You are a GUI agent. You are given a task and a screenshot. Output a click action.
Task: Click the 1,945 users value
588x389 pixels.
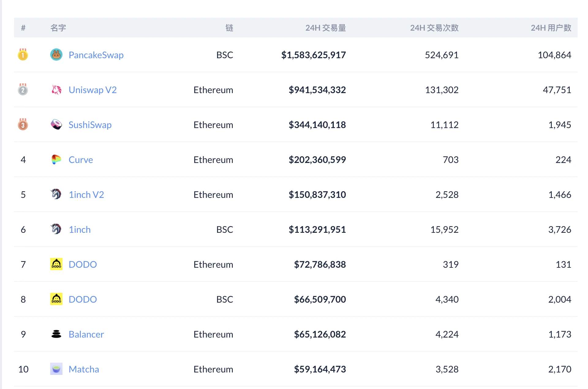(x=560, y=125)
